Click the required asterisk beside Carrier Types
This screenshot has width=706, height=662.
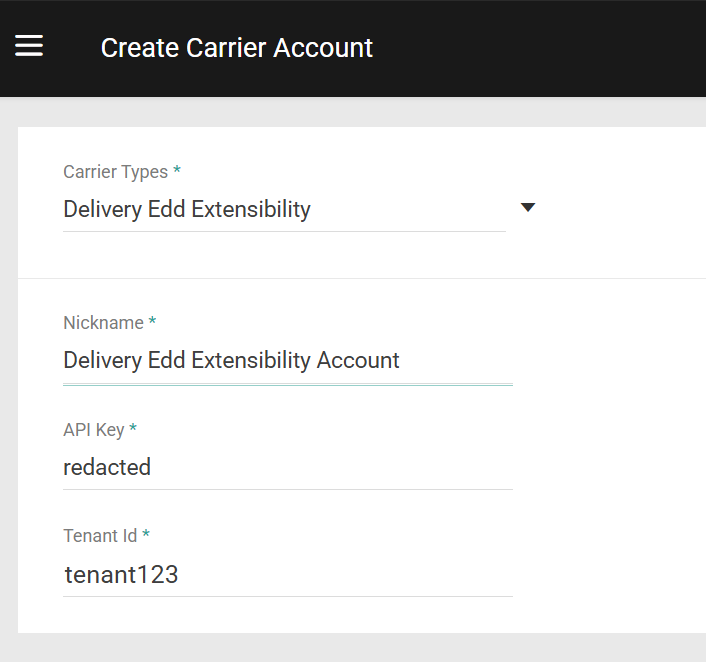coord(177,172)
